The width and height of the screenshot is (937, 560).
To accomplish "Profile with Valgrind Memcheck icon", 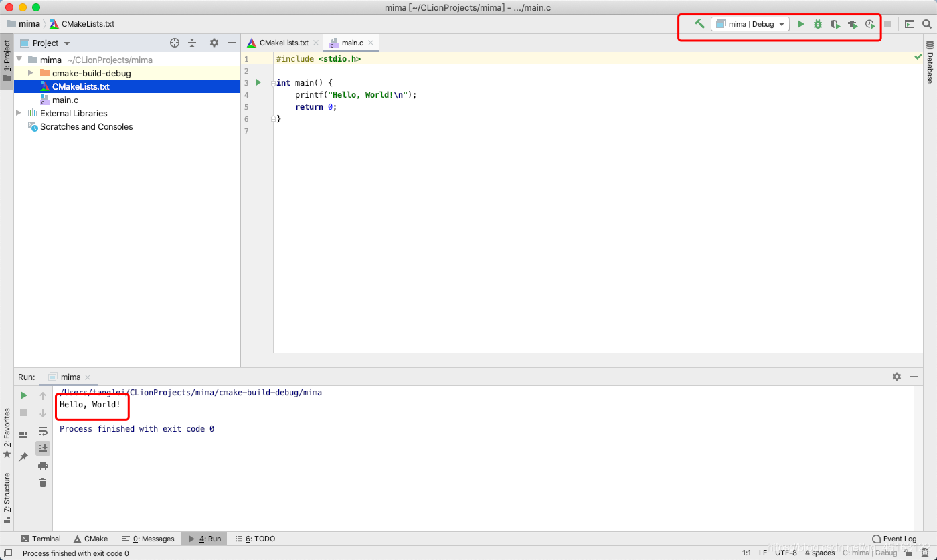I will (x=852, y=24).
